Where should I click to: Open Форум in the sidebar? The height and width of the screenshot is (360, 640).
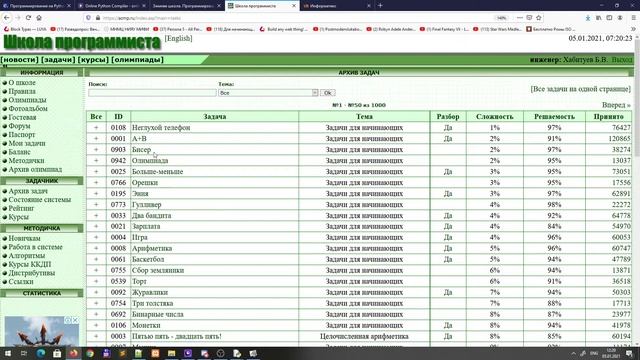coord(20,126)
